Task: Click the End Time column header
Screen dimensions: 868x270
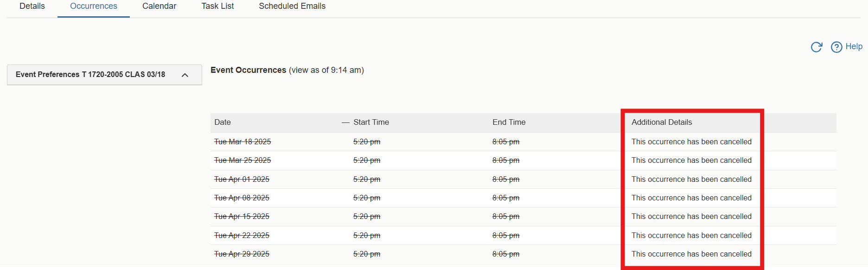Action: (x=509, y=122)
